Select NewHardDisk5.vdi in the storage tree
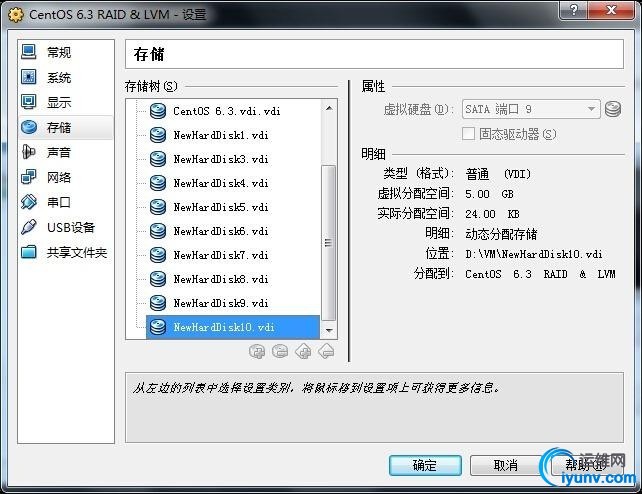The height and width of the screenshot is (494, 642). (233, 207)
